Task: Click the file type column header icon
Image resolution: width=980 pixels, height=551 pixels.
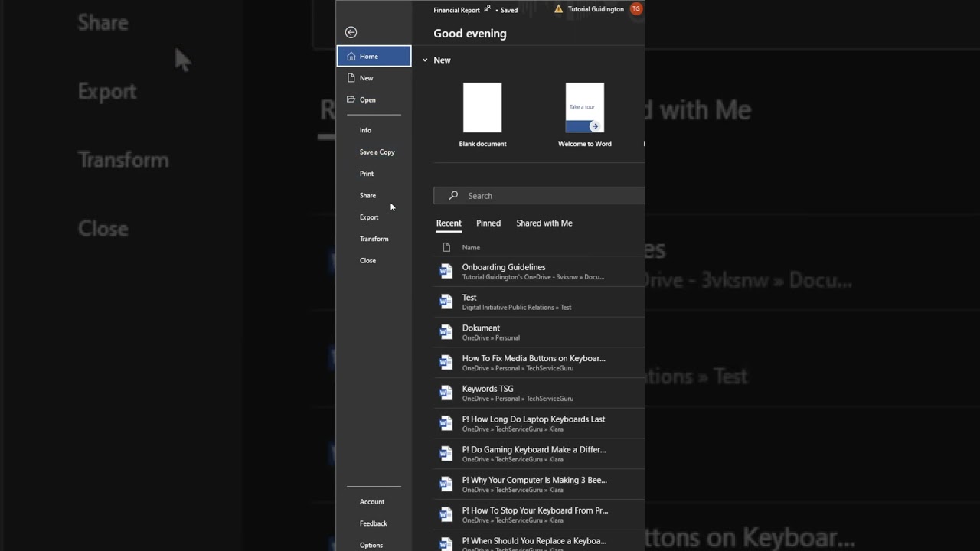Action: click(446, 247)
